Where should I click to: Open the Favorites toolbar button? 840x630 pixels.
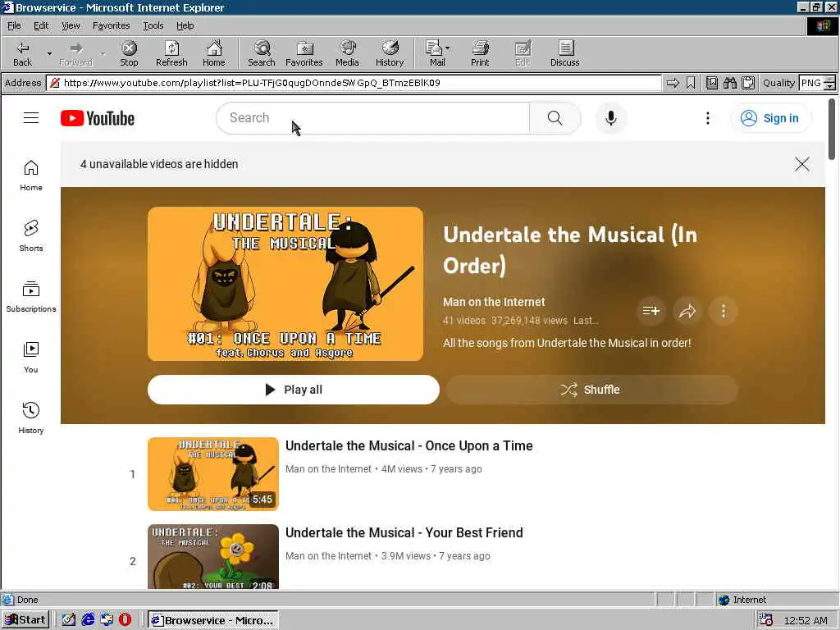pos(304,53)
